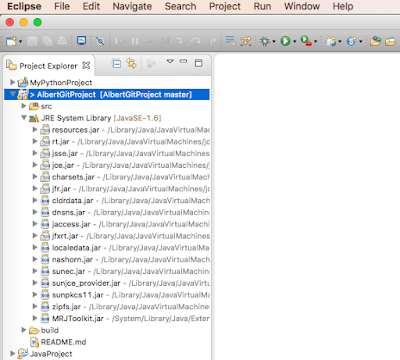Select README.md file
The width and height of the screenshot is (400, 360).
pos(58,342)
